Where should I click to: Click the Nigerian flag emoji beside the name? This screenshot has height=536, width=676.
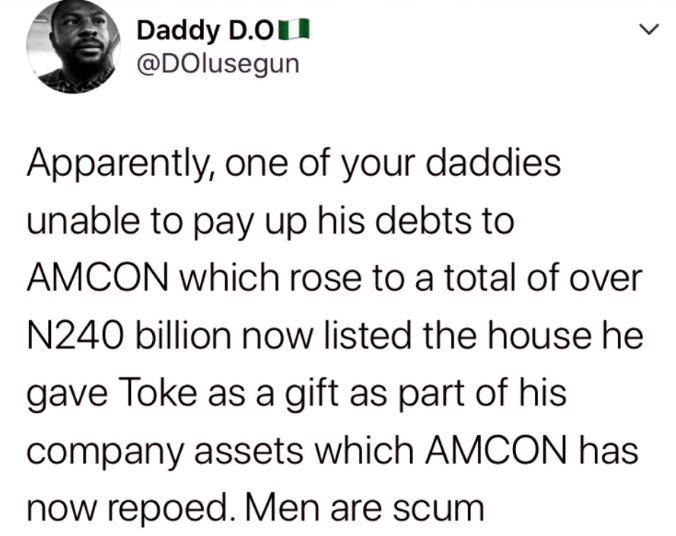[x=294, y=29]
